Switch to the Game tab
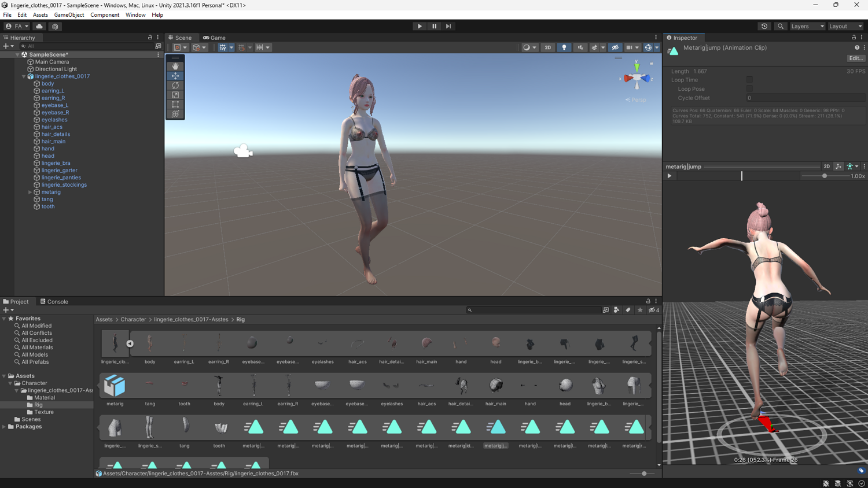Screen dimensions: 868x488 (214, 38)
